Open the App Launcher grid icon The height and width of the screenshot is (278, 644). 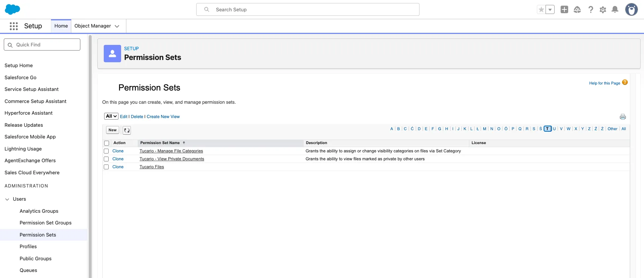[x=14, y=26]
